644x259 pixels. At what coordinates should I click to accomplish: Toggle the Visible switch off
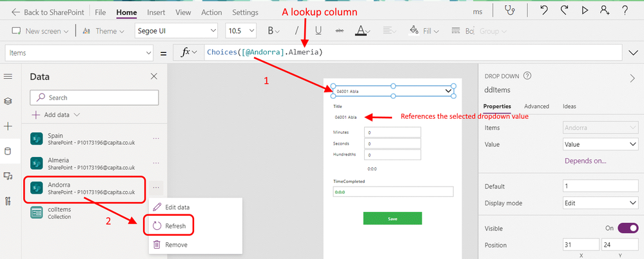628,228
